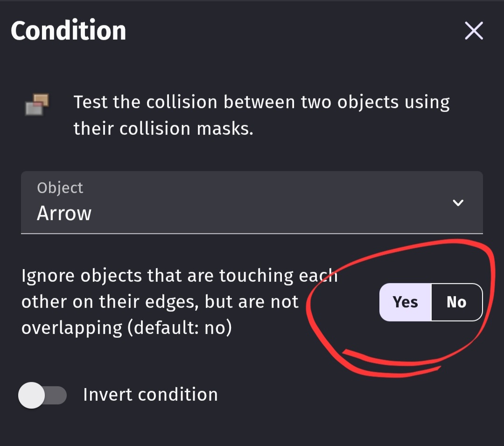The height and width of the screenshot is (446, 504).
Task: Expand the Object dropdown chevron
Action: tap(458, 202)
